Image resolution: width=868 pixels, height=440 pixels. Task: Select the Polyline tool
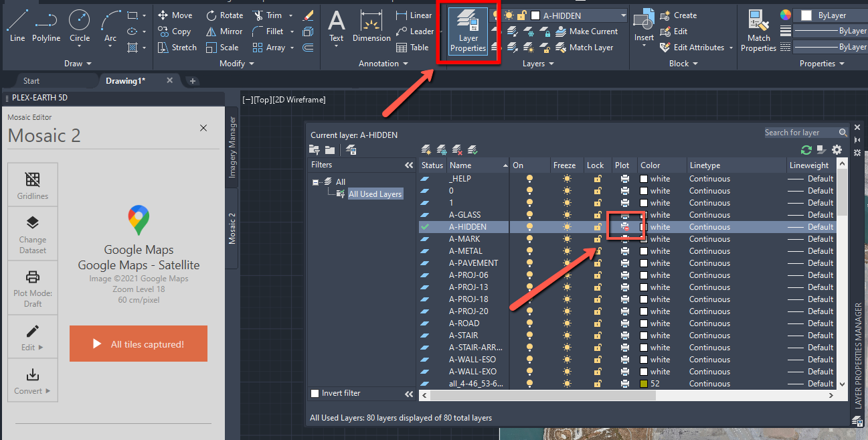click(x=46, y=25)
